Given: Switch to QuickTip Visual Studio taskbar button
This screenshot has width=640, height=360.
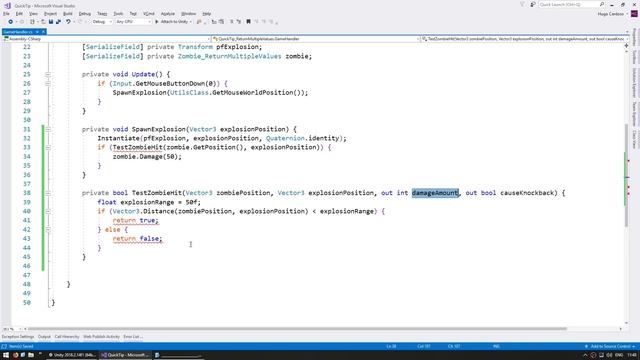Looking at the screenshot, I should [125, 355].
